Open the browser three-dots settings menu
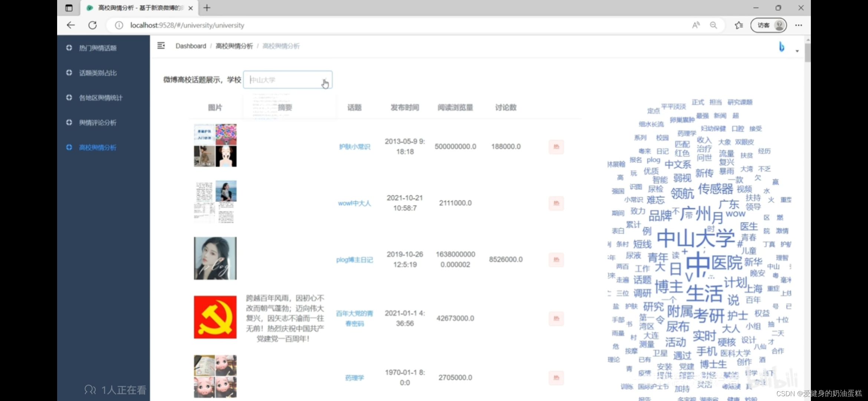Viewport: 868px width, 401px height. [x=799, y=25]
